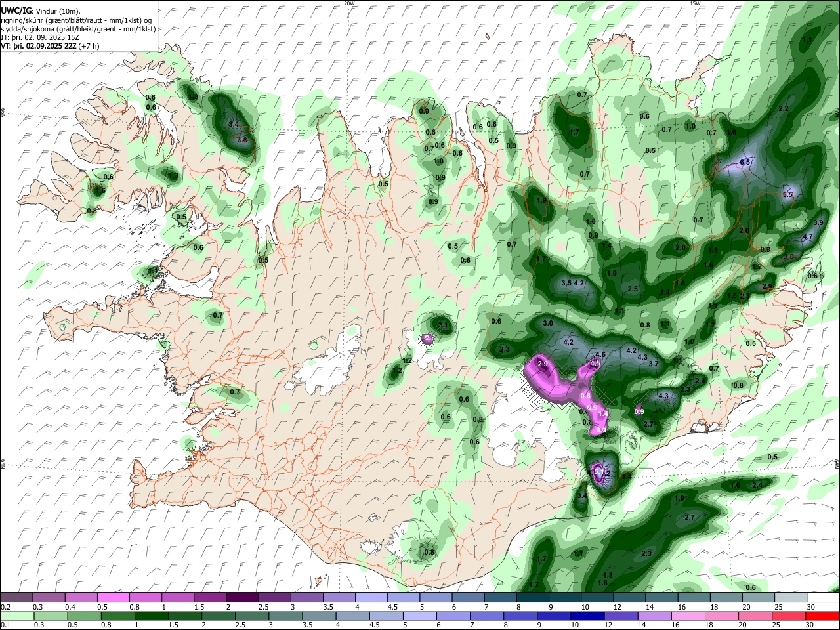The height and width of the screenshot is (630, 840).
Task: Click the IT initial time line ending '15Z'
Action: pyautogui.click(x=39, y=37)
